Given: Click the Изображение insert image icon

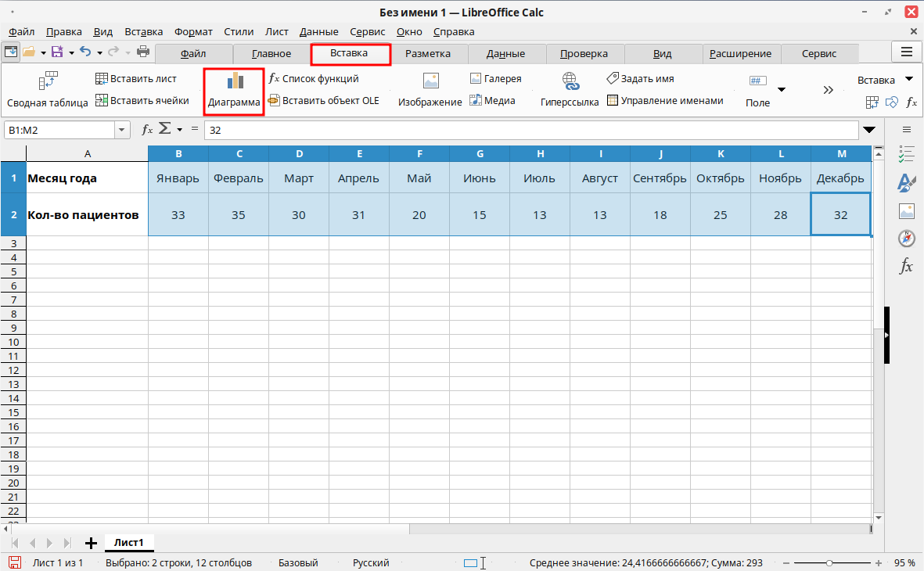Looking at the screenshot, I should (430, 81).
